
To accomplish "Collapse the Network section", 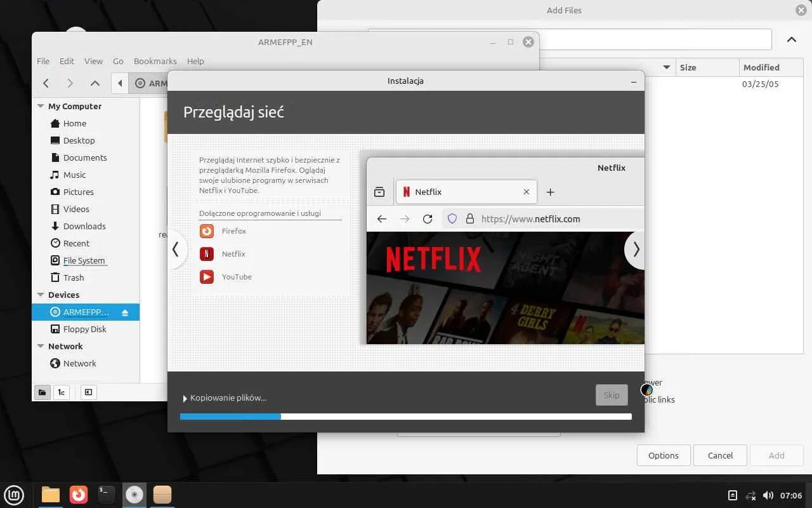I will [41, 347].
